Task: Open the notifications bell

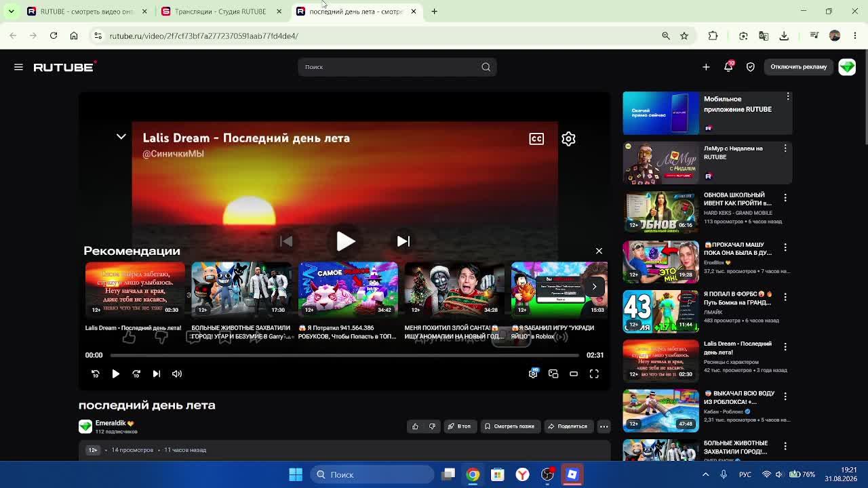Action: click(728, 66)
